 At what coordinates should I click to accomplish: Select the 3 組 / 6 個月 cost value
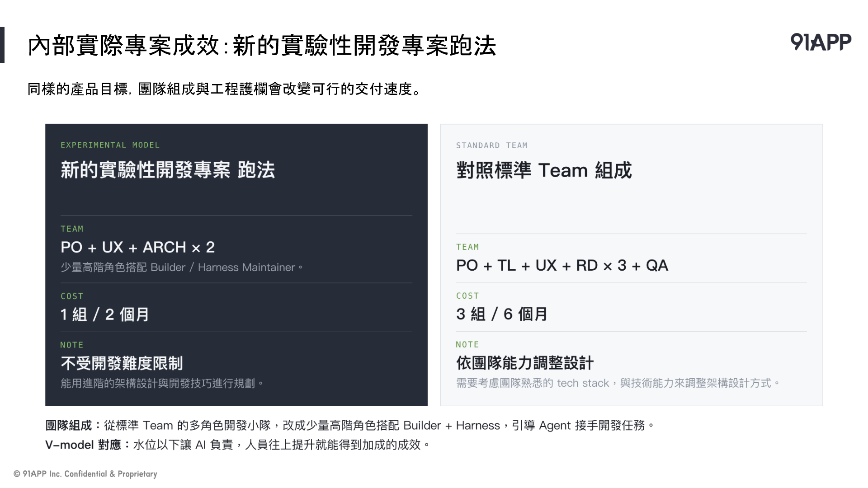tap(501, 314)
